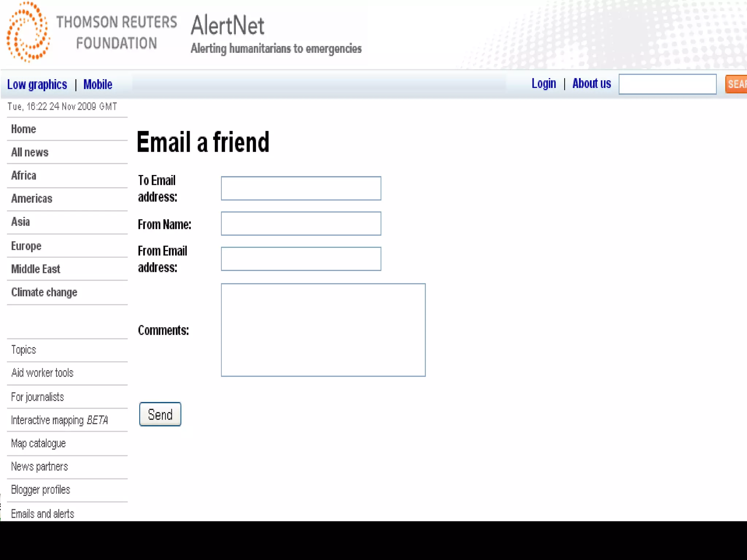Open the Mobile version link
Viewport: 747px width, 560px height.
point(98,85)
